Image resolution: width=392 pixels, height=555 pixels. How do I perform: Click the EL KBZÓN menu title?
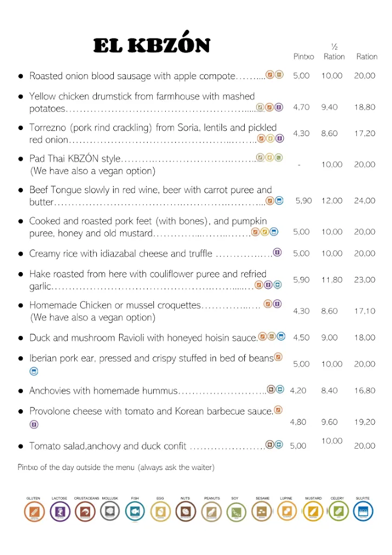[x=152, y=46]
